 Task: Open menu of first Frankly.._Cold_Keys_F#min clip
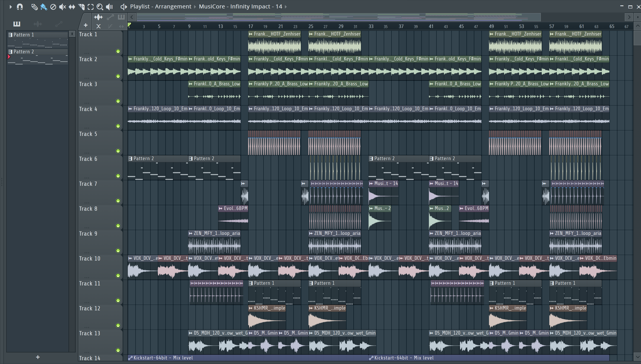[x=130, y=59]
